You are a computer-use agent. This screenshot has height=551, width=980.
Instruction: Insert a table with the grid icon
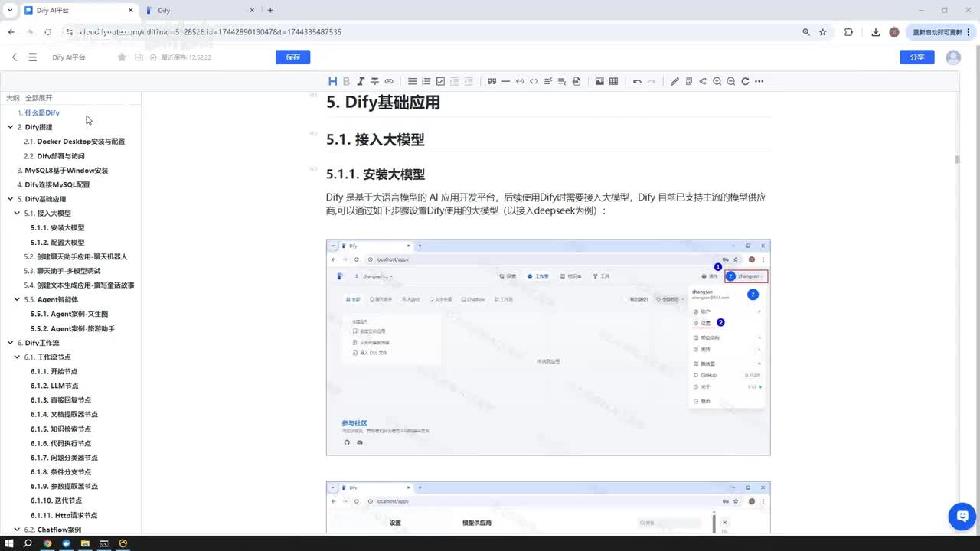click(x=613, y=81)
